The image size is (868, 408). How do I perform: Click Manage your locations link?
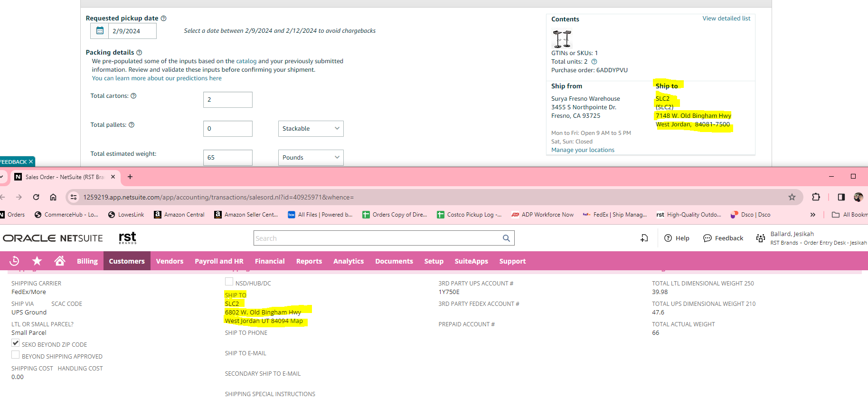[x=583, y=150]
